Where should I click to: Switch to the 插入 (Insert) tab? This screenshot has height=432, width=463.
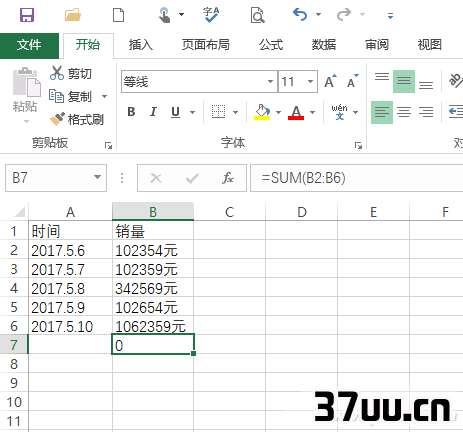141,44
